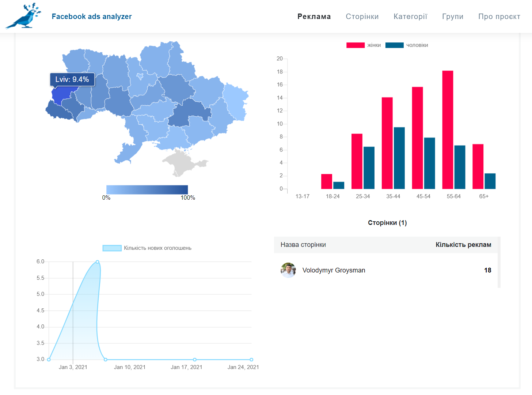Click the 0%-100% map gradient scale
The height and width of the screenshot is (395, 532).
tap(147, 189)
